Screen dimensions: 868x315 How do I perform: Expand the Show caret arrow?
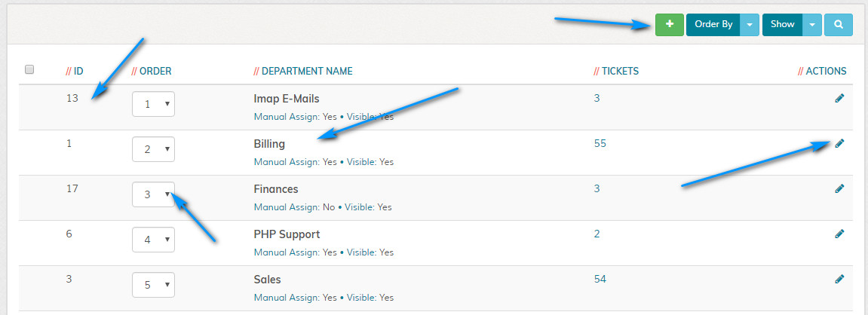[811, 24]
